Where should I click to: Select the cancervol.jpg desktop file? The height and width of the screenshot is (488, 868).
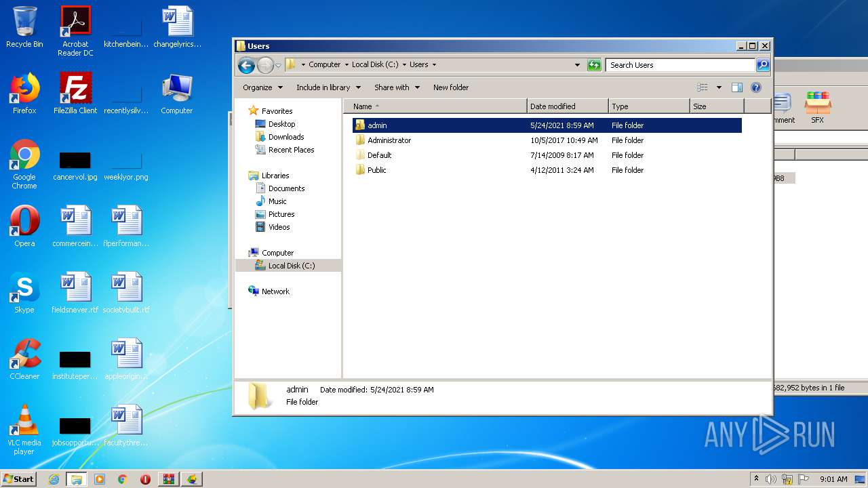(75, 166)
